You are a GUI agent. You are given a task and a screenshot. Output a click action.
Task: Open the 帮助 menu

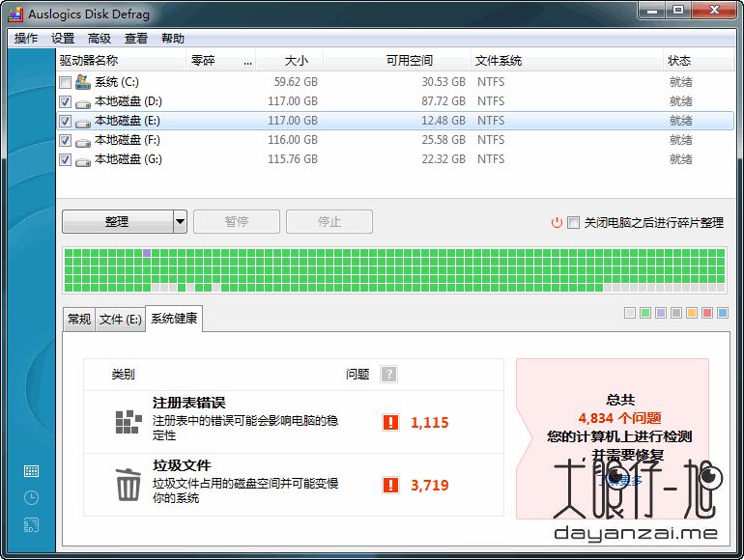[x=173, y=39]
